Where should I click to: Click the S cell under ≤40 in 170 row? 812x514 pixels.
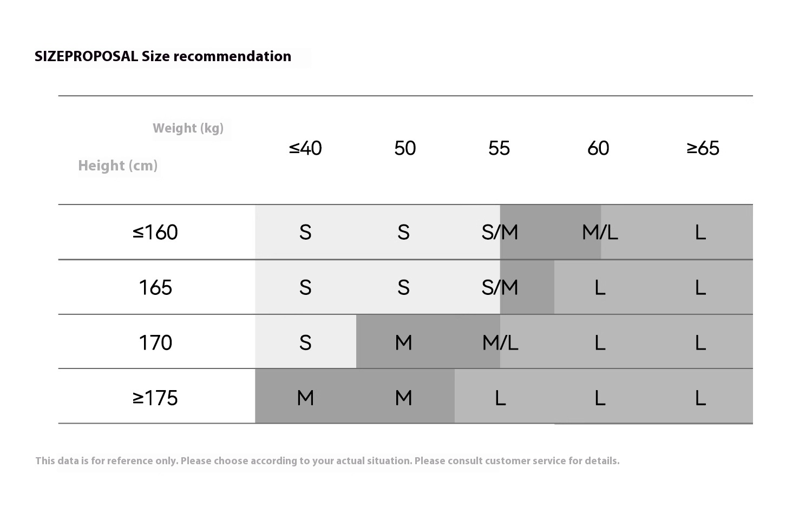pos(305,342)
